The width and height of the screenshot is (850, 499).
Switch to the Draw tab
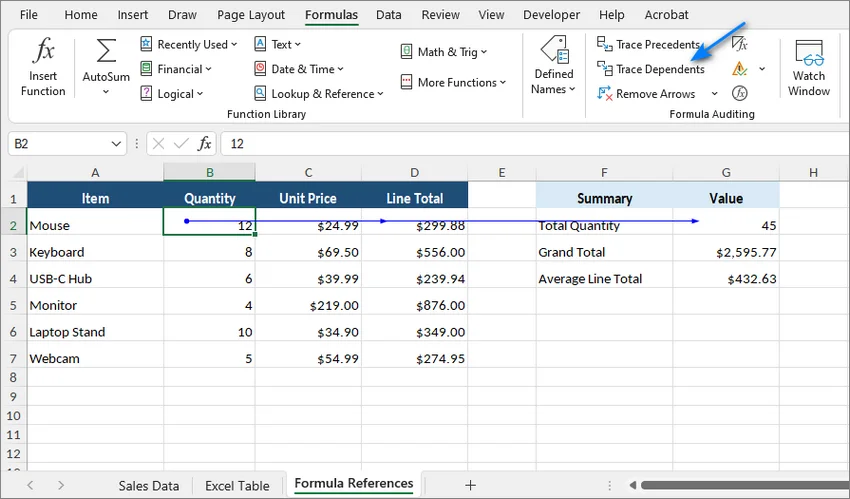182,15
